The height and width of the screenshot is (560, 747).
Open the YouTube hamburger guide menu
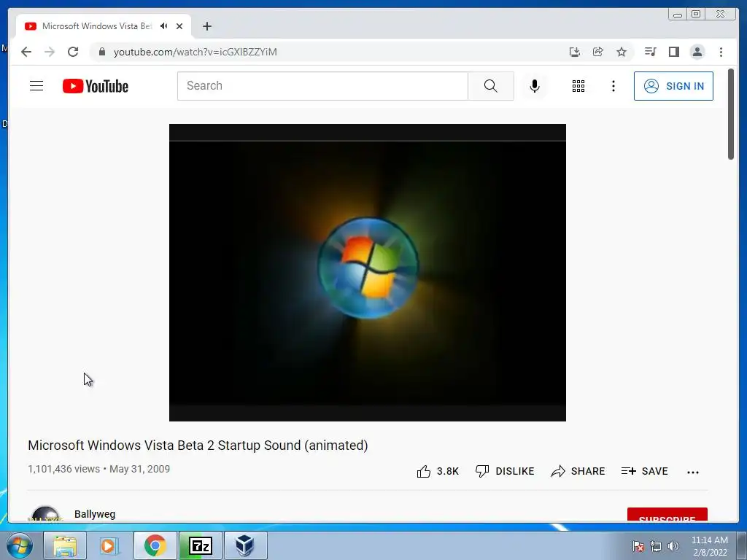tap(36, 86)
